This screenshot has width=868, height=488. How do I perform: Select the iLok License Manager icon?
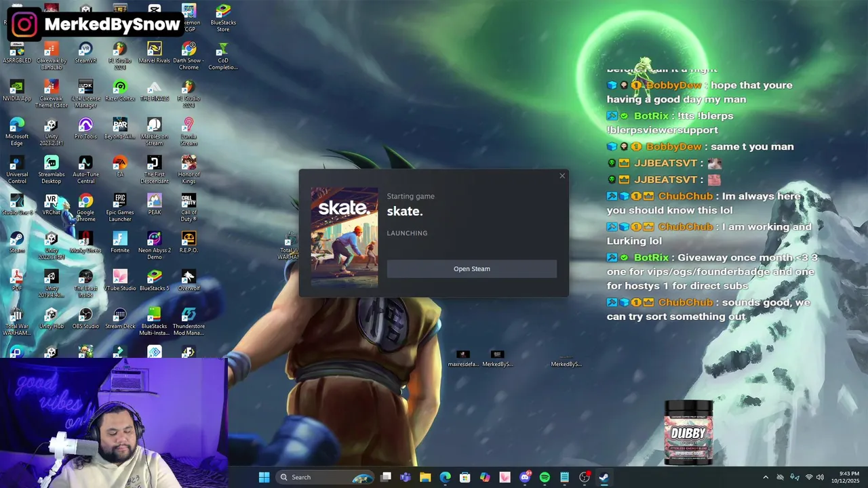point(85,94)
